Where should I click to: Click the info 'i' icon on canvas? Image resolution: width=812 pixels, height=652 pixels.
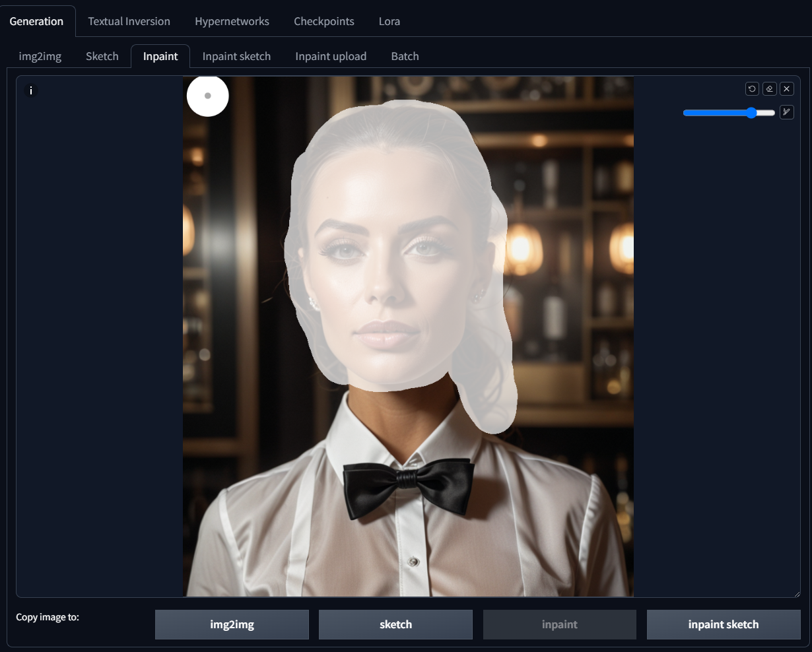coord(31,91)
